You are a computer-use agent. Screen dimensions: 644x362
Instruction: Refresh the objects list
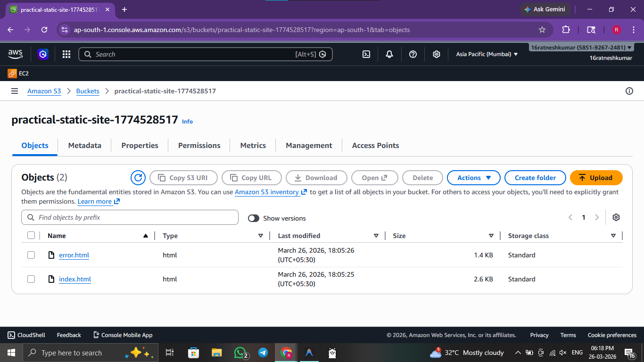[138, 178]
